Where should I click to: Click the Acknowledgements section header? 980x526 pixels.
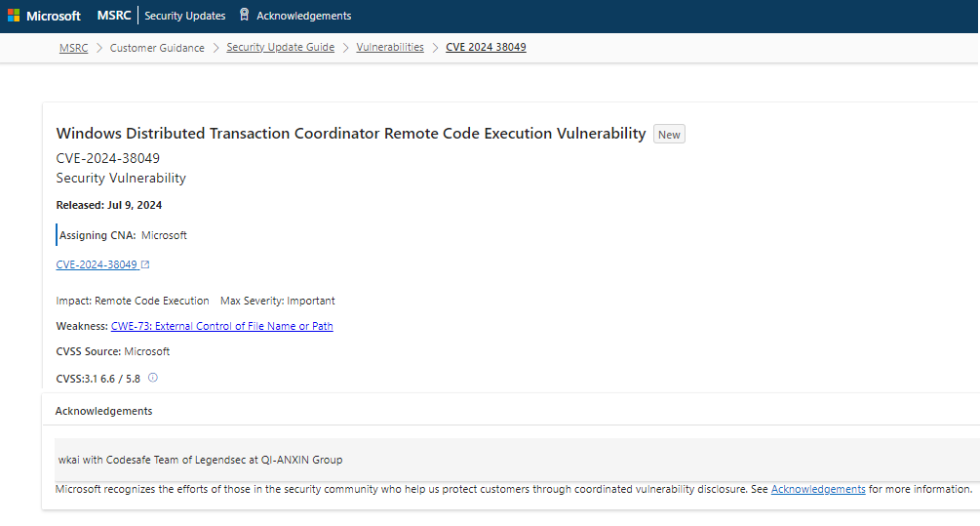coord(103,411)
